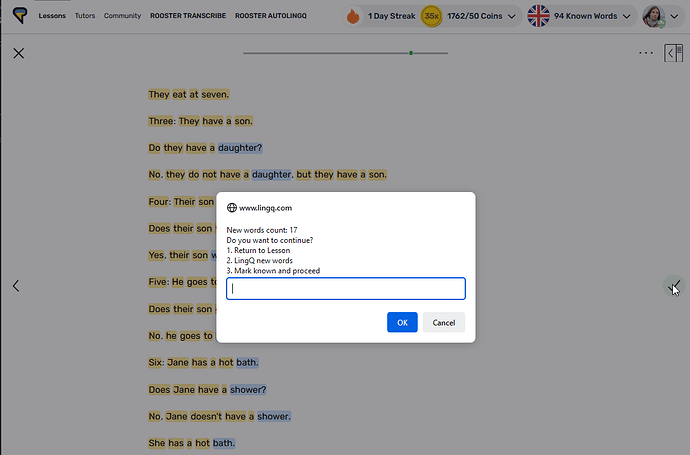This screenshot has height=455, width=690.
Task: Go to the previous page arrow
Action: click(x=16, y=286)
